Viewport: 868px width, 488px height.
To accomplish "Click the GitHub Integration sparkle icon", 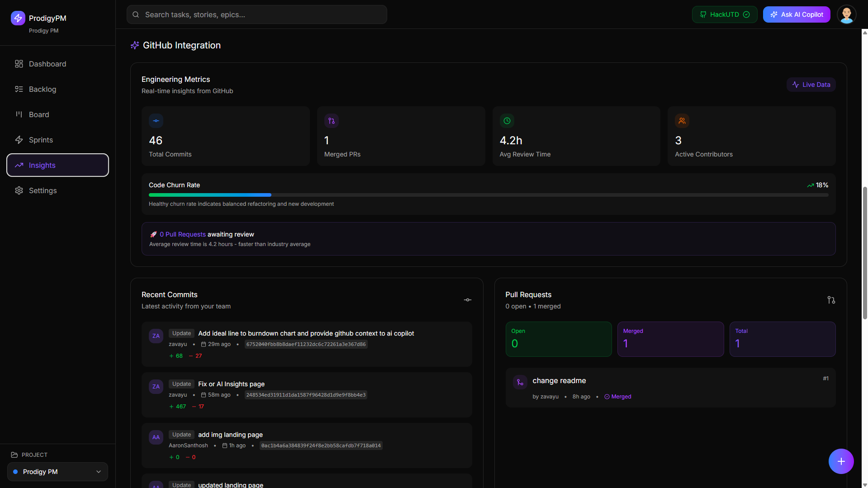I will coord(135,45).
